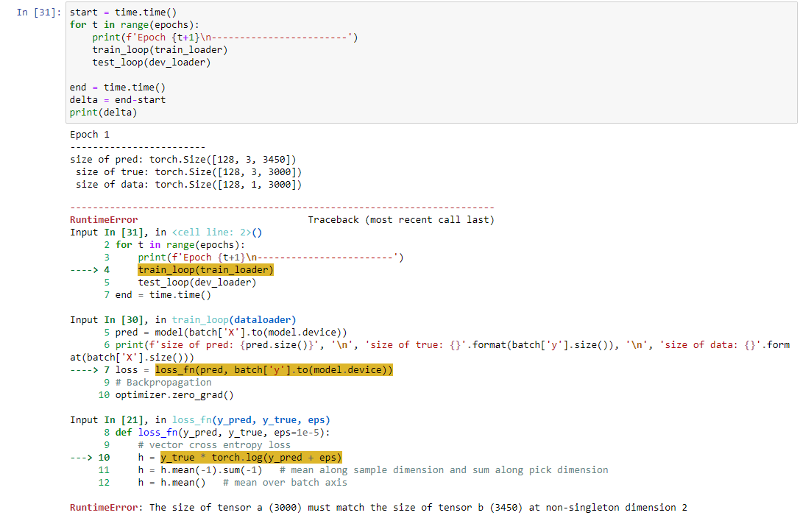The width and height of the screenshot is (800, 532).
Task: Click 'def loss_fn(y_pred, y_true, eps=1e-5):' line
Action: click(x=222, y=433)
